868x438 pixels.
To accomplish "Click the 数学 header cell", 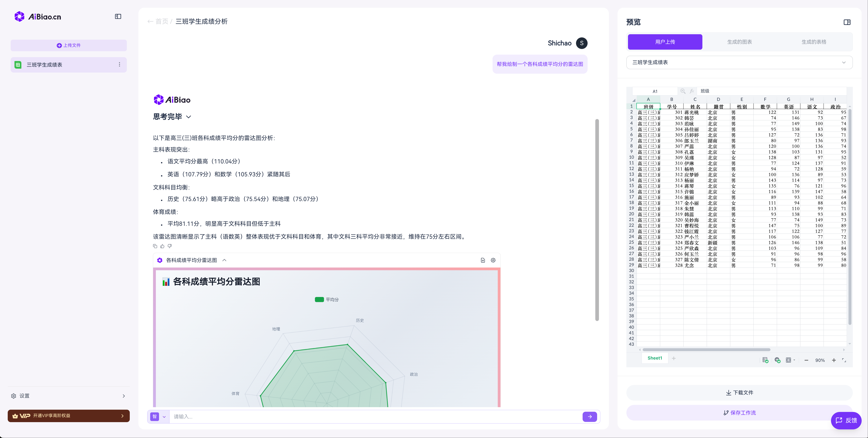I will (x=765, y=106).
